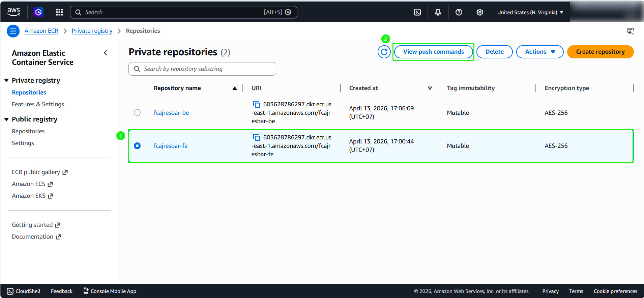This screenshot has height=298, width=644.
Task: Go to Features & Settings
Action: click(38, 104)
